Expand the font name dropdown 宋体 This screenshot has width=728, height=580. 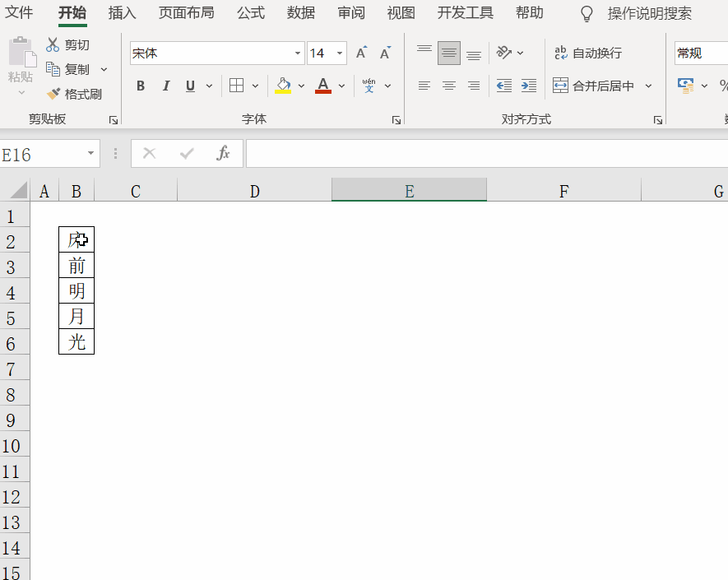pyautogui.click(x=298, y=53)
